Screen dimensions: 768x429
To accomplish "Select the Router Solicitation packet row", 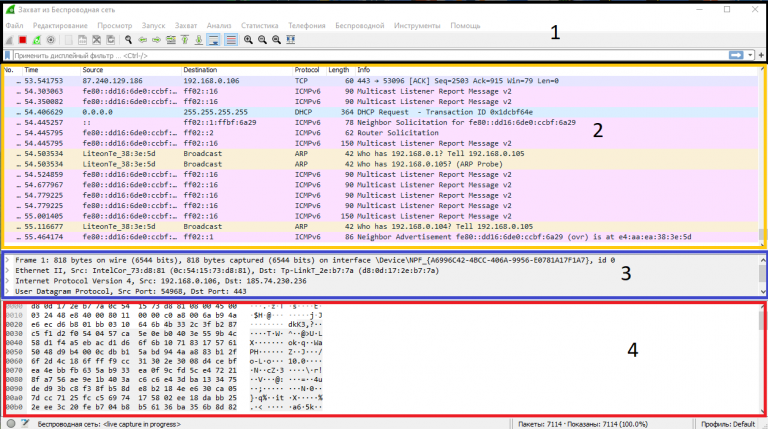I will point(381,133).
